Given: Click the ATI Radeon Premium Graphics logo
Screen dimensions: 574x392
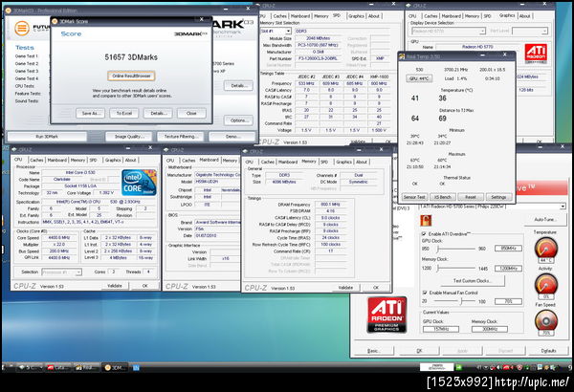Looking at the screenshot, I should click(386, 315).
